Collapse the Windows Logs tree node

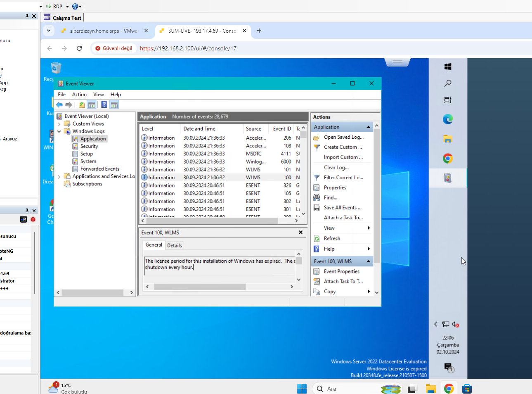point(59,131)
